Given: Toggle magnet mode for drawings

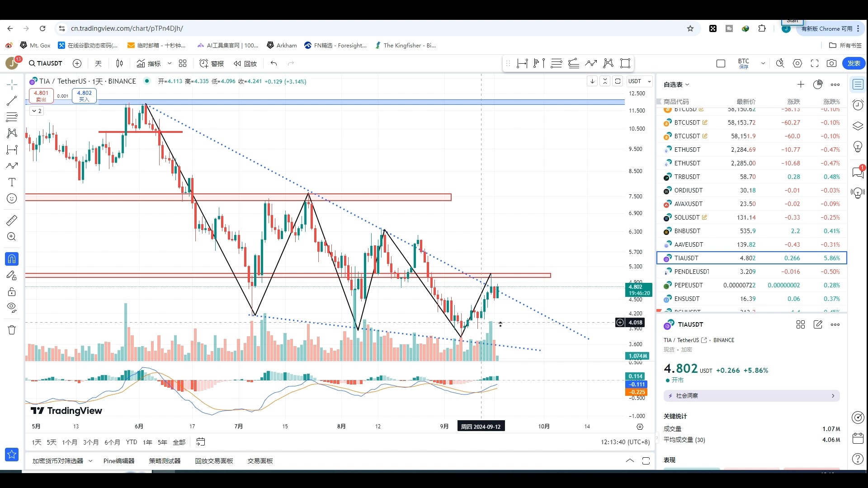Looking at the screenshot, I should (x=12, y=259).
